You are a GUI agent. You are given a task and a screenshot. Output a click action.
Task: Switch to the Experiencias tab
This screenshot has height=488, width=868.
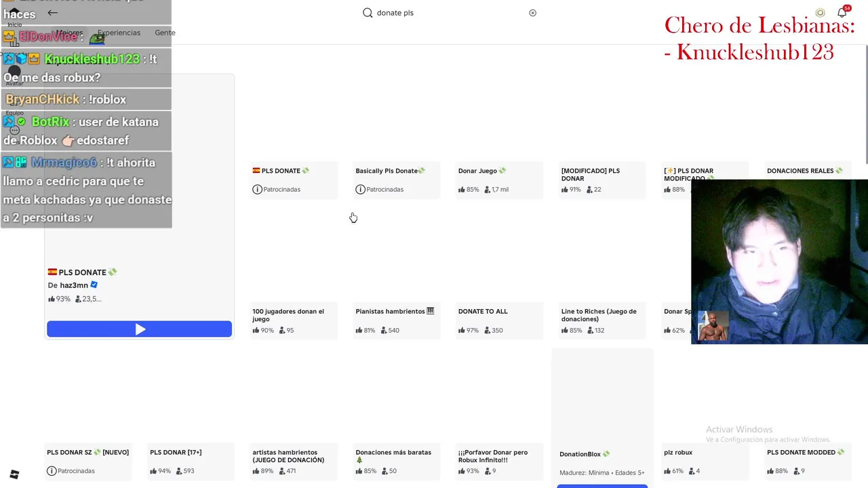pos(119,33)
